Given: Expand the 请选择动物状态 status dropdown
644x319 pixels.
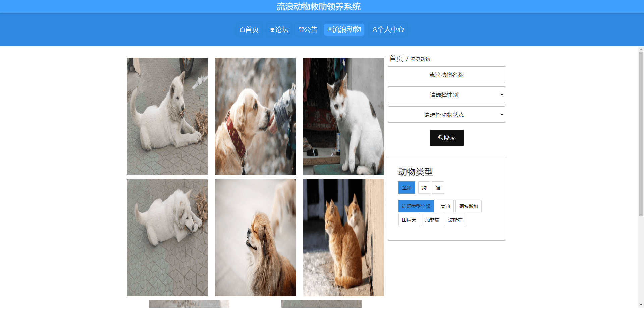Looking at the screenshot, I should (x=446, y=115).
